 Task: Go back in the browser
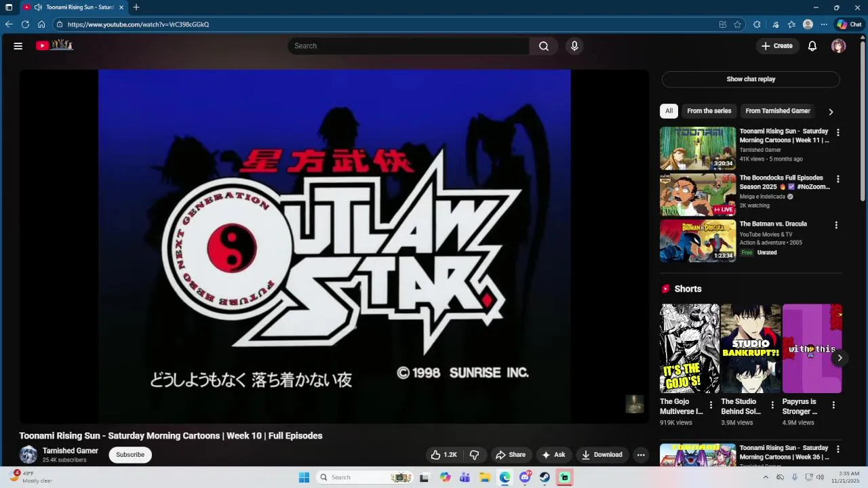pos(9,24)
